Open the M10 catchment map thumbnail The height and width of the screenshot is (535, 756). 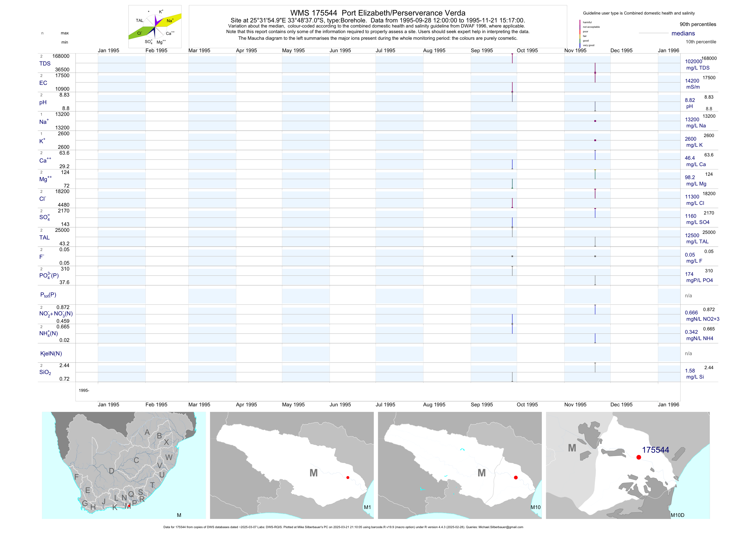point(460,465)
